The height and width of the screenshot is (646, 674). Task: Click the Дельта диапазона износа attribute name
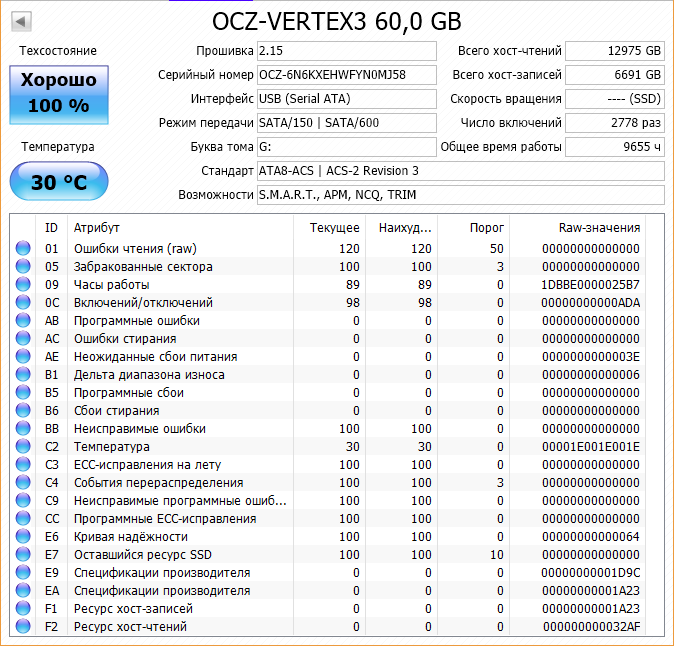coord(149,375)
